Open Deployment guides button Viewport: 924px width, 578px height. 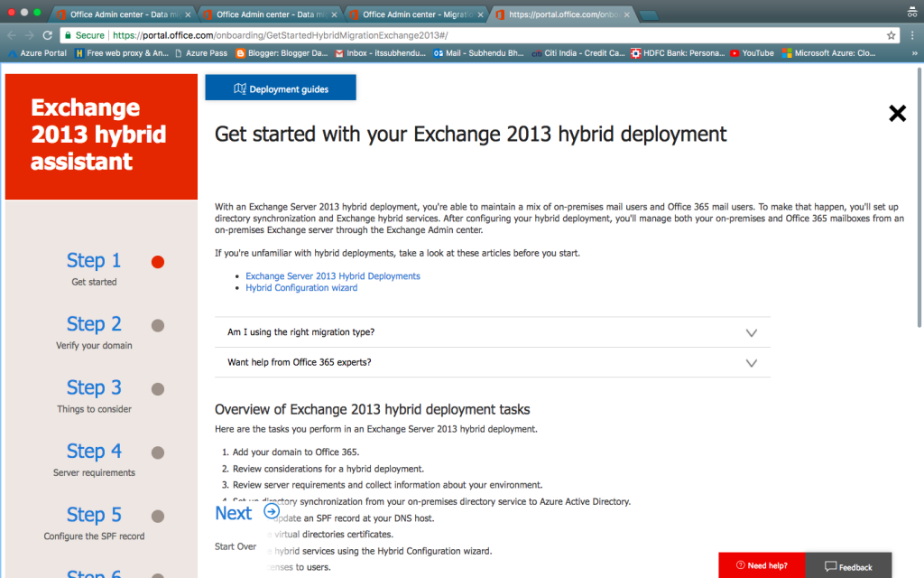point(281,88)
